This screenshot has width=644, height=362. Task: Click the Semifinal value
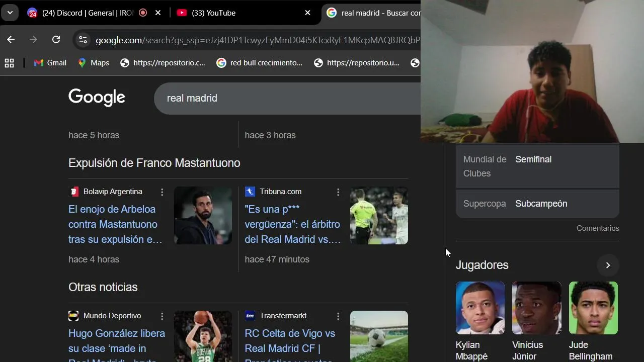[533, 159]
